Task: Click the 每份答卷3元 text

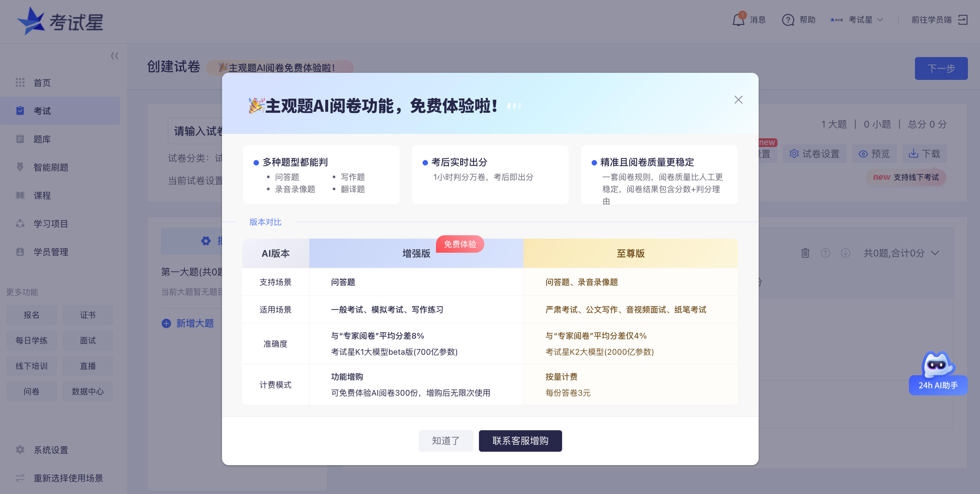Action: point(567,393)
